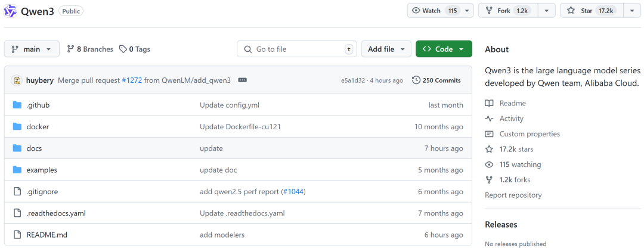
Task: Open the examples folder
Action: click(x=42, y=170)
